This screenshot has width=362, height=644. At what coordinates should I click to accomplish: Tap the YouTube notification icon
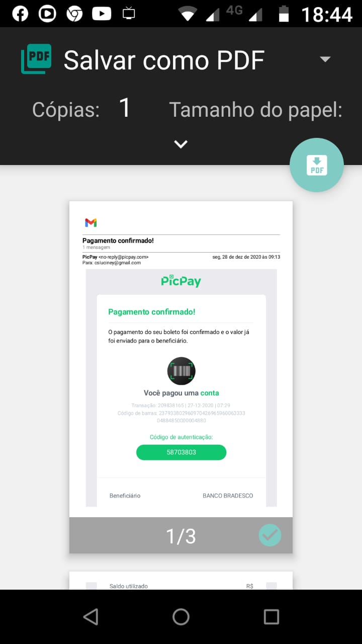click(102, 14)
